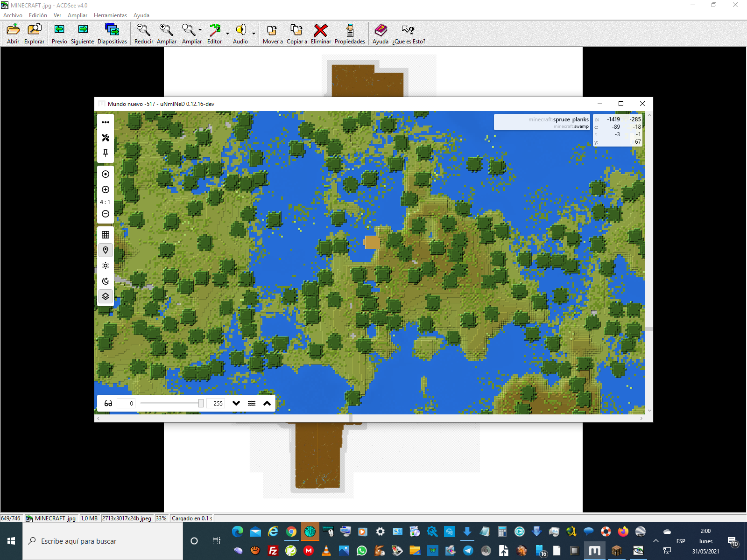
Task: Center map using the target icon
Action: 106,174
